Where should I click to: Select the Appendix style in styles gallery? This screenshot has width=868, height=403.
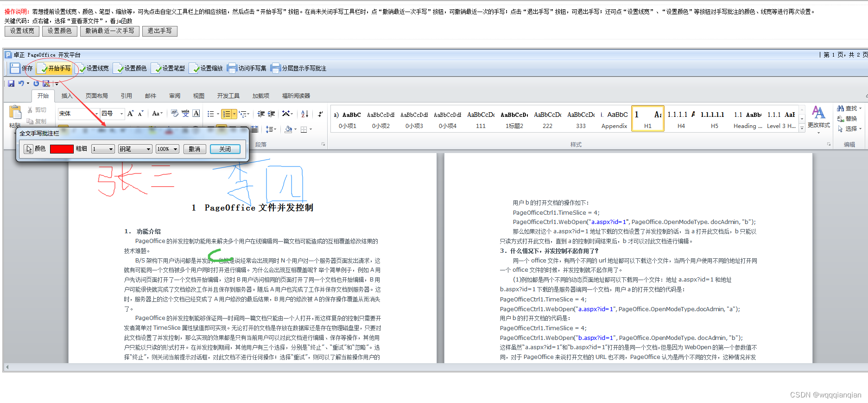coord(615,119)
